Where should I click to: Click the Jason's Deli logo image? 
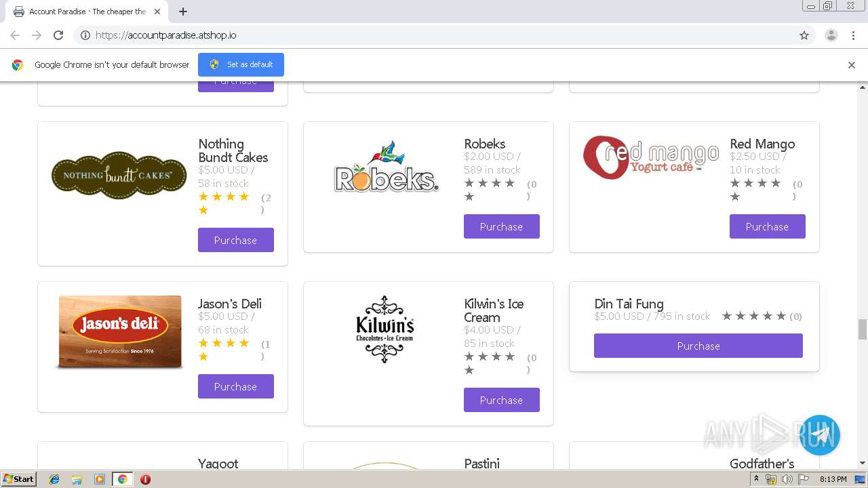(x=119, y=332)
